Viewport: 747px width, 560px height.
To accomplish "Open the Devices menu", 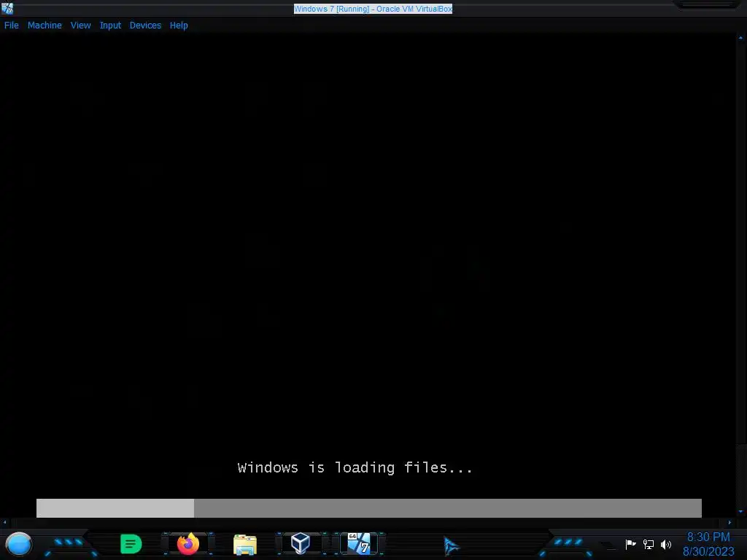I will pyautogui.click(x=145, y=26).
